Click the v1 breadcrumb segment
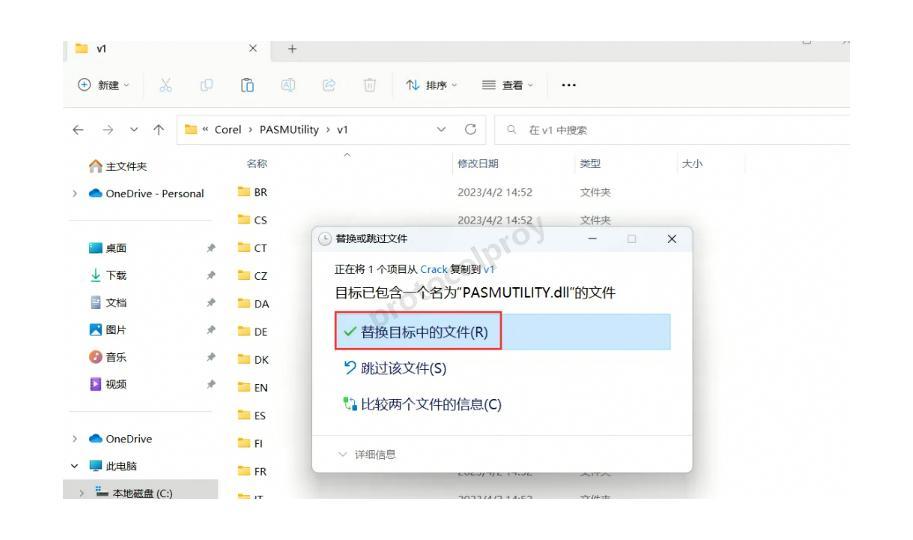Image resolution: width=913 pixels, height=540 pixels. point(342,130)
